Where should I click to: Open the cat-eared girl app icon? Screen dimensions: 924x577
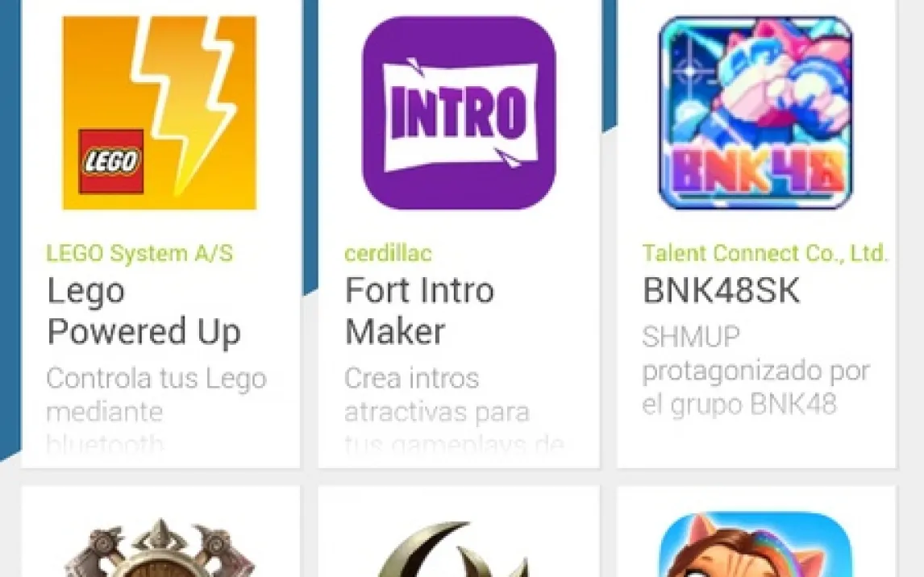[755, 546]
